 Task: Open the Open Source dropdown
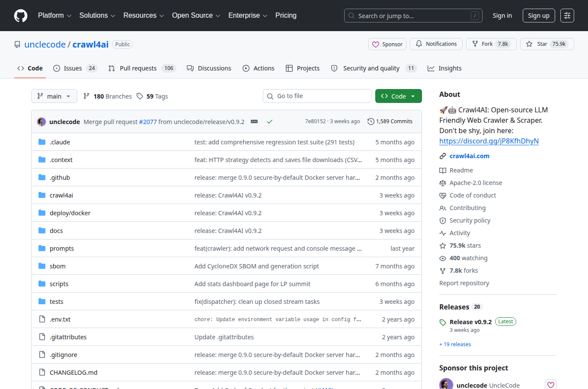[x=196, y=16]
